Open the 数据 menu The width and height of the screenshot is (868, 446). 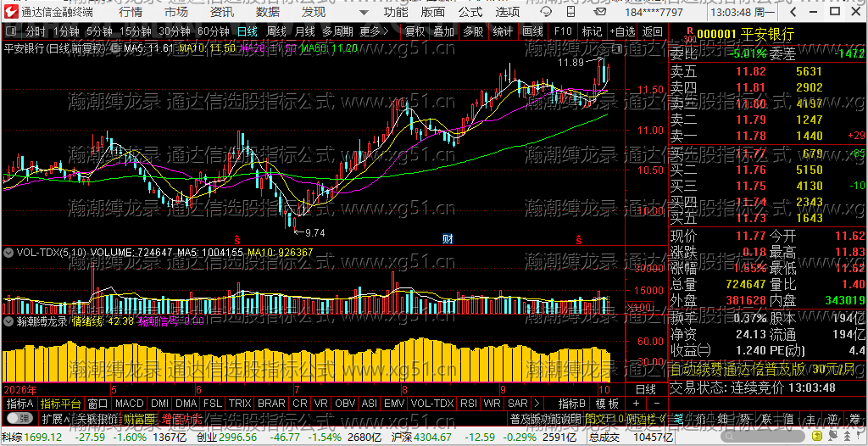(x=268, y=12)
